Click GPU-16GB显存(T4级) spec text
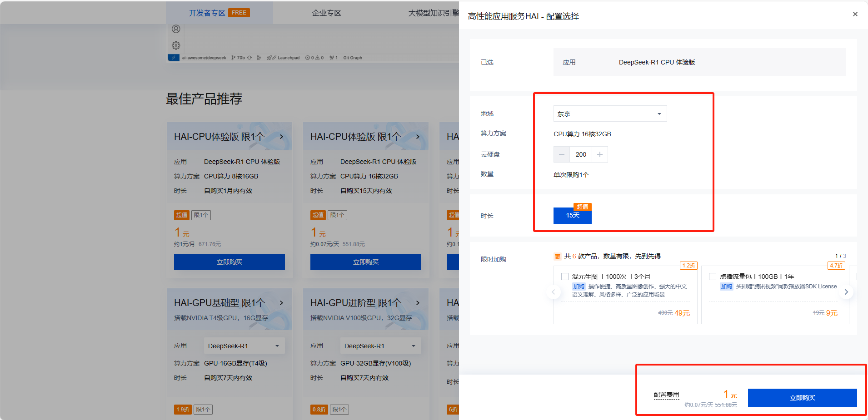 pyautogui.click(x=235, y=363)
